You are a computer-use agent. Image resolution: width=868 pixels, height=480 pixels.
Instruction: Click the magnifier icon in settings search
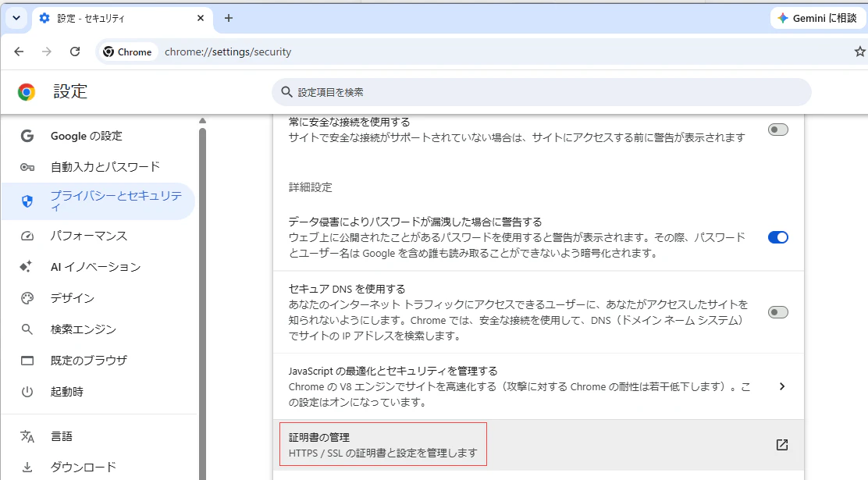point(286,92)
